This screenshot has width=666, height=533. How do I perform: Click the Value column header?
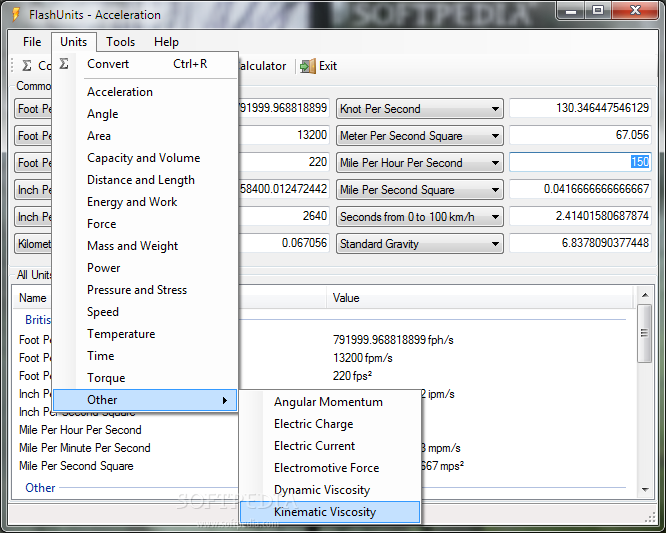click(480, 298)
